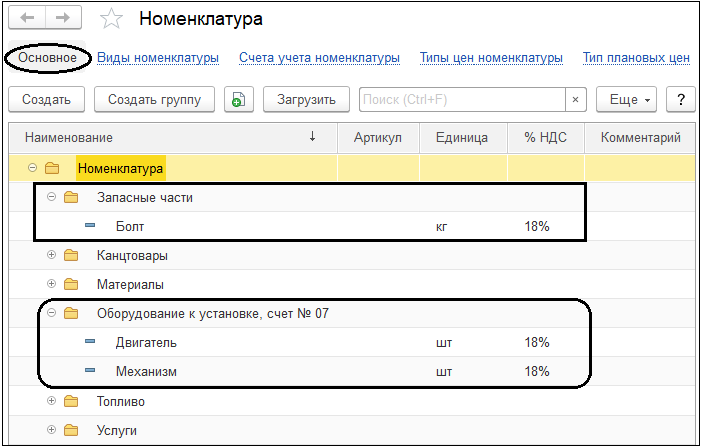Select the Канцтовары folder icon
This screenshot has width=701, height=448.
71,255
